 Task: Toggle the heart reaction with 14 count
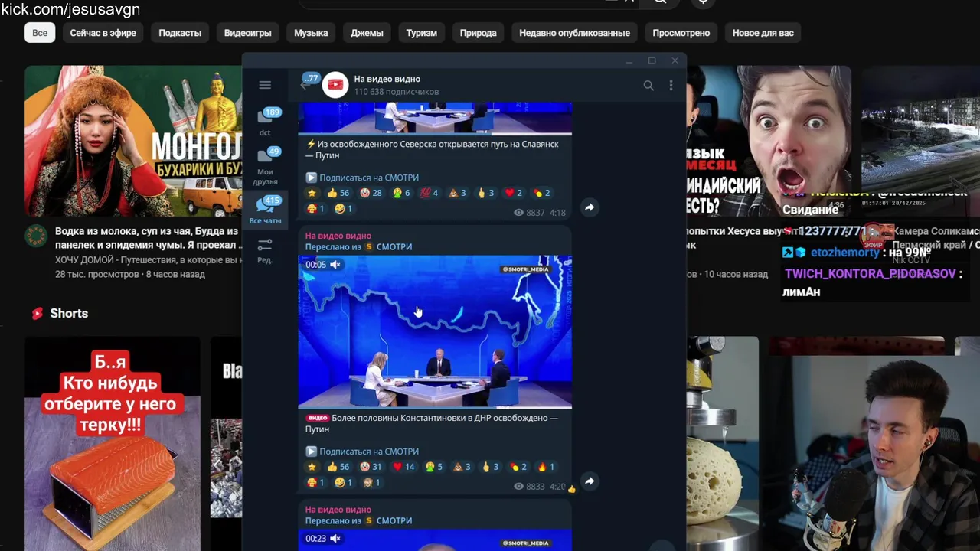[x=403, y=467]
